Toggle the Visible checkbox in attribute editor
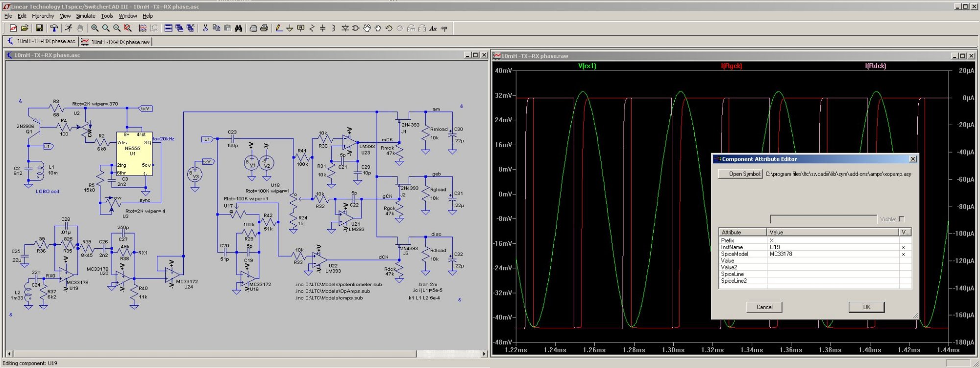This screenshot has width=980, height=368. 902,219
